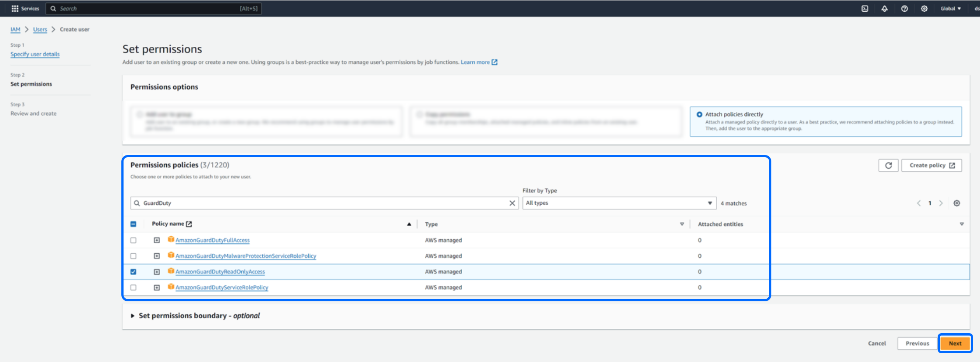
Task: Open the Filter by Type dropdown
Action: point(619,203)
